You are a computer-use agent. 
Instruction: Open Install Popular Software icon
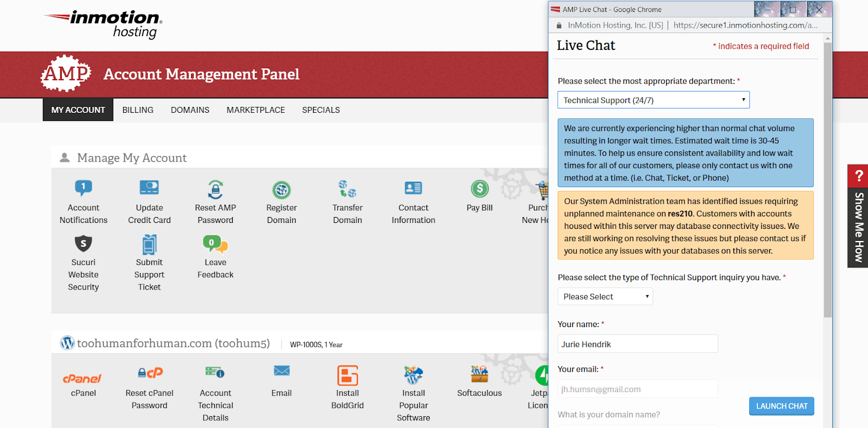[x=413, y=375]
